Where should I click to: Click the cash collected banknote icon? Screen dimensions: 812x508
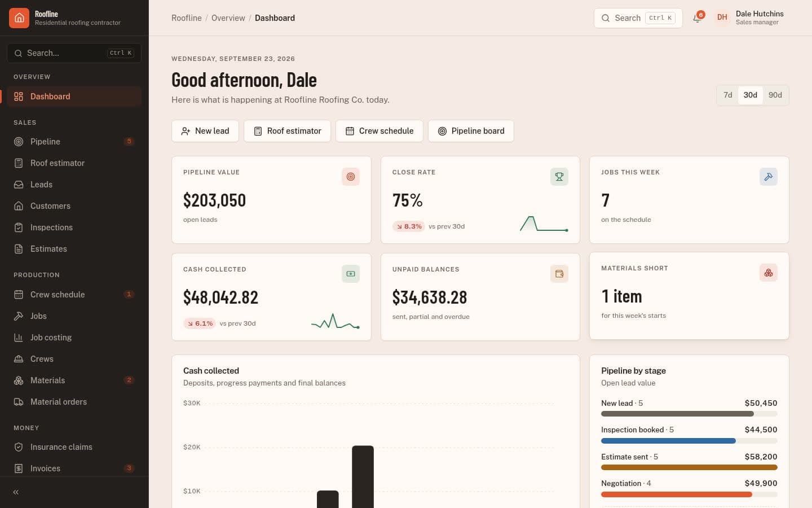click(x=351, y=274)
